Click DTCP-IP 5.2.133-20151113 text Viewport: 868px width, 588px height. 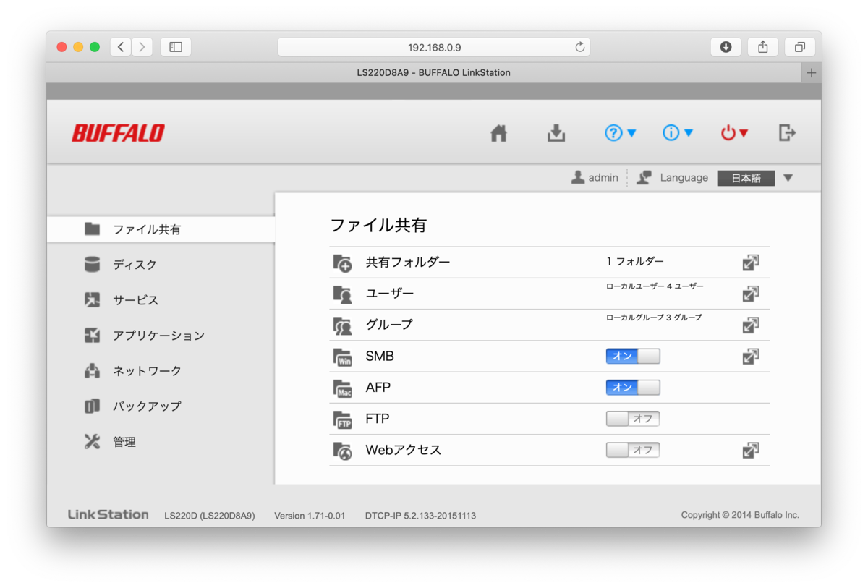(x=420, y=516)
